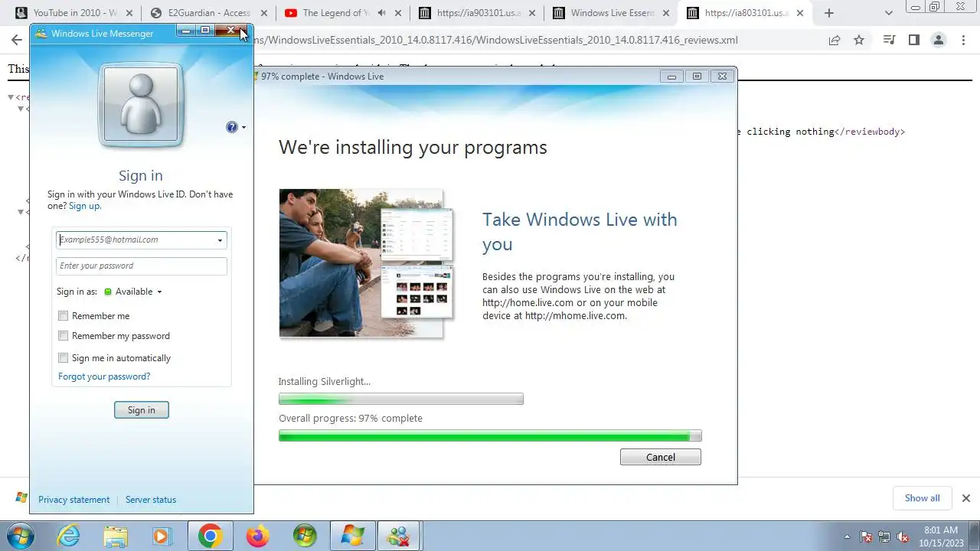This screenshot has width=980, height=551.
Task: Check Sign me in automatically
Action: 64,358
